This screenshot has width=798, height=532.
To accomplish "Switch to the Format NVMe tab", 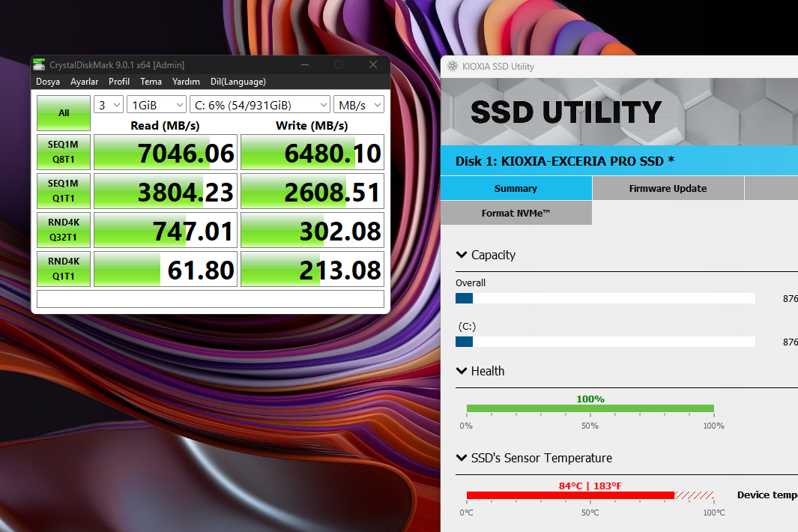I will click(x=516, y=213).
